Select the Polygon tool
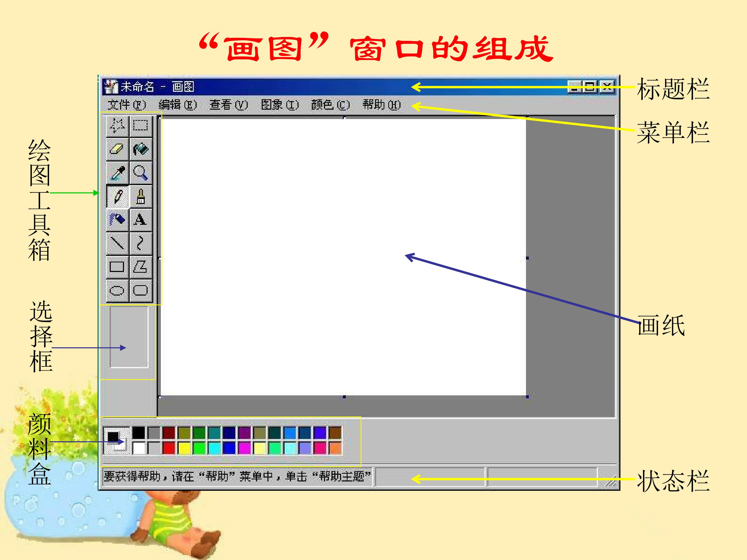Viewport: 747px width, 560px height. pos(141,267)
